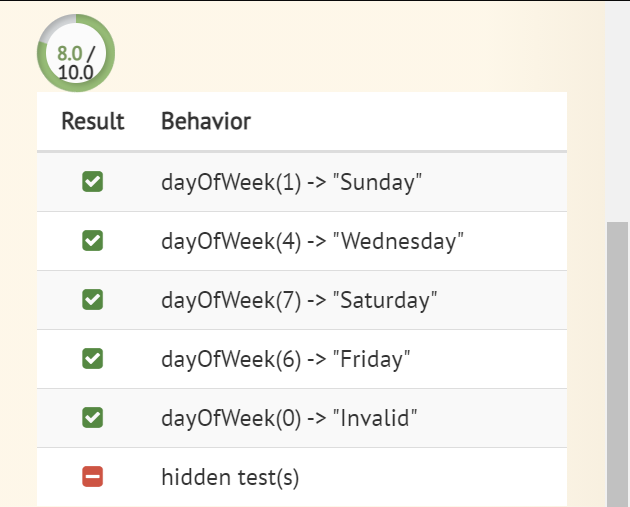This screenshot has width=630, height=507.
Task: Click the dayOfWeek(0) -> "Invalid" behavior text
Action: coord(289,418)
